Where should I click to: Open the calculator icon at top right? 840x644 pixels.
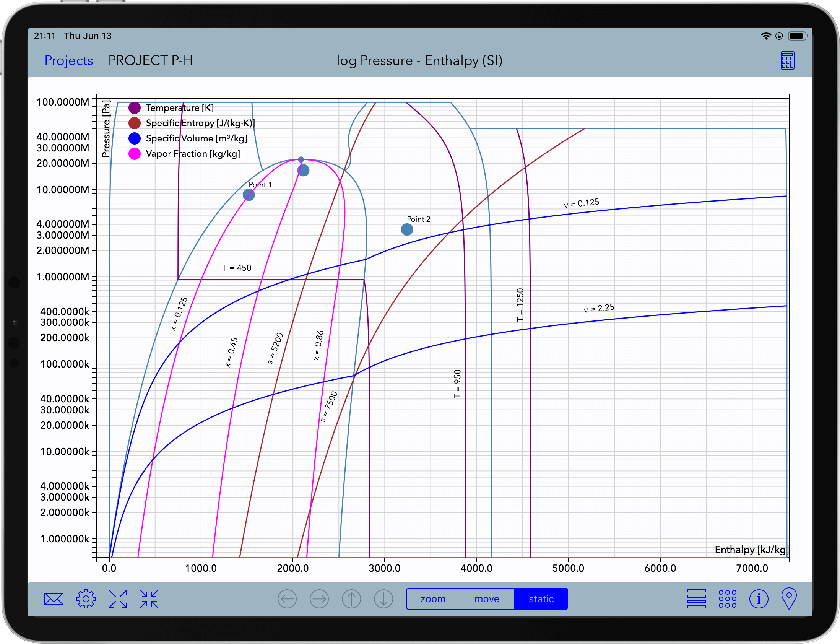point(788,60)
